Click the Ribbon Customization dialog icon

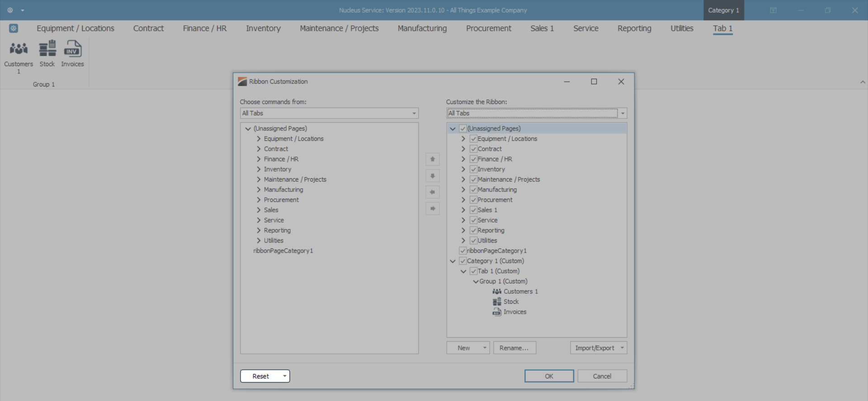coord(242,81)
